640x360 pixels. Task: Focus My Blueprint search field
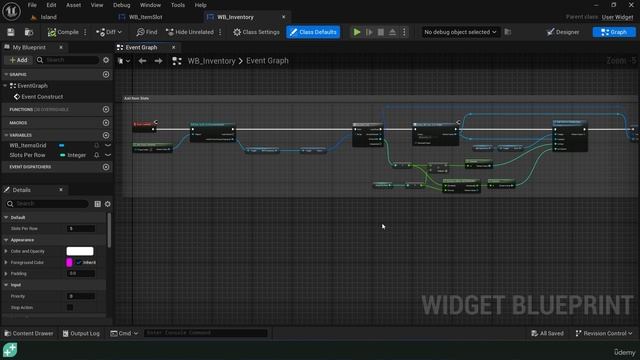pos(67,60)
